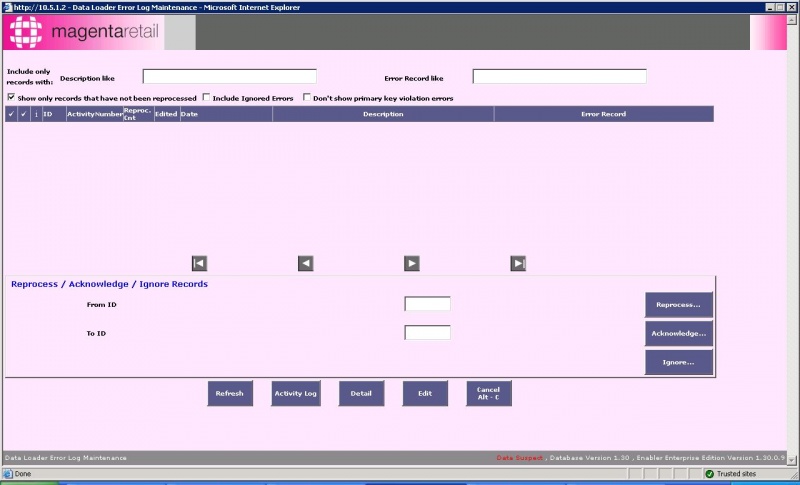The image size is (800, 485).
Task: Open the Activity Log
Action: (295, 393)
